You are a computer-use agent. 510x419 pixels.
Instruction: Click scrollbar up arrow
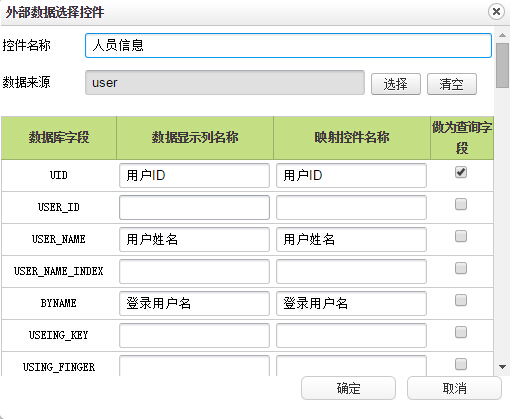(502, 35)
